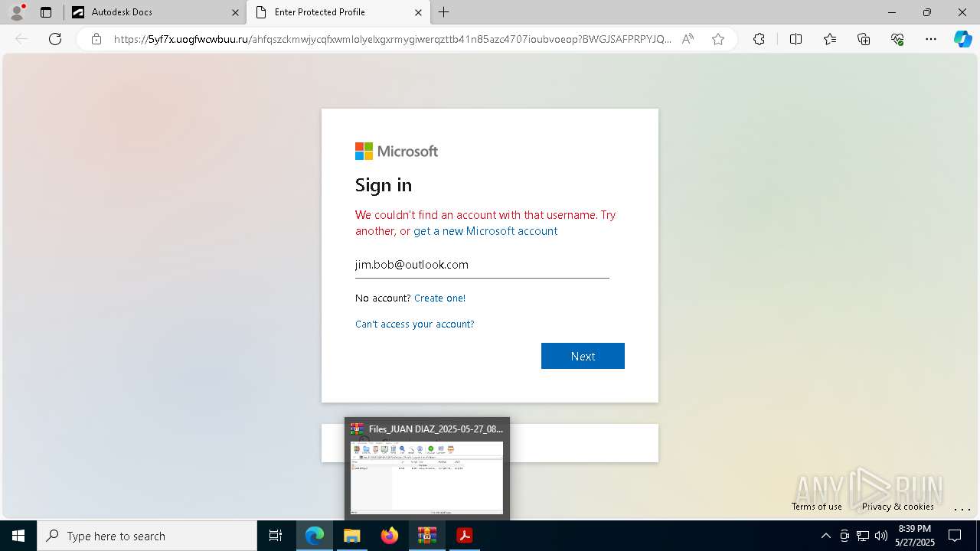
Task: Open the Extensions icon
Action: [x=759, y=39]
